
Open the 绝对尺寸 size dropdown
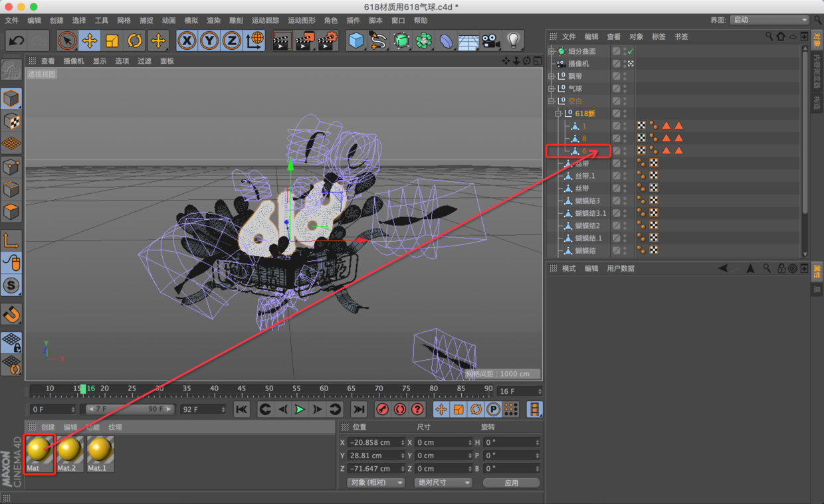pos(443,483)
